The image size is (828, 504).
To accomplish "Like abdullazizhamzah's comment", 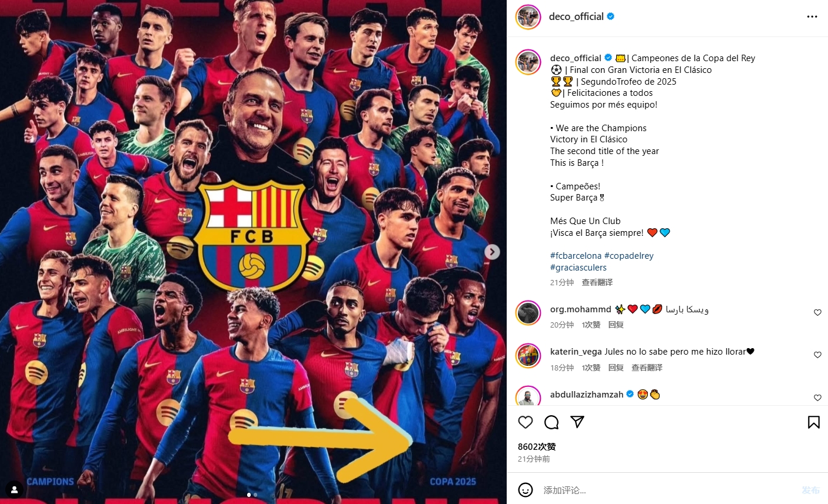I will pyautogui.click(x=817, y=398).
